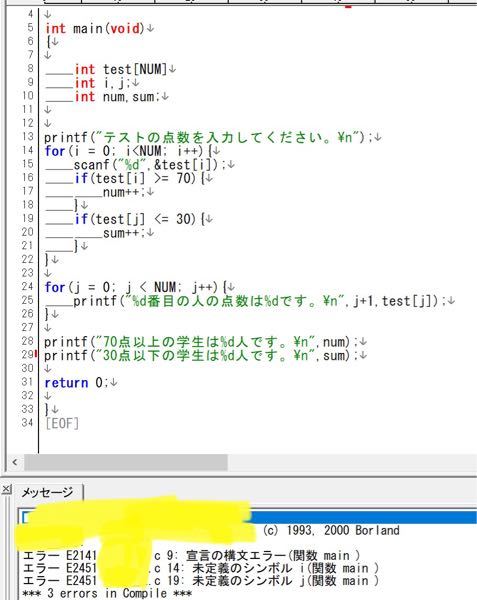
Task: Click 'if(test[j] <= 30)' line
Action: pos(139,219)
